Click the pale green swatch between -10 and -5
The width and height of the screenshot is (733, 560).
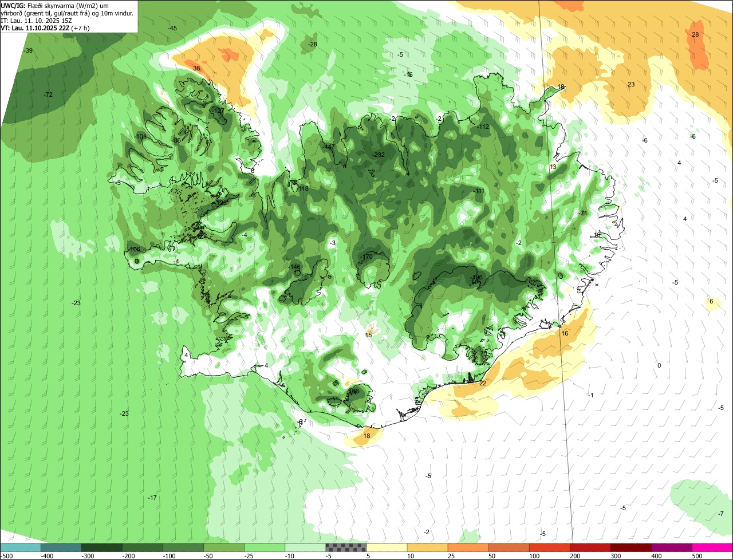pyautogui.click(x=305, y=547)
